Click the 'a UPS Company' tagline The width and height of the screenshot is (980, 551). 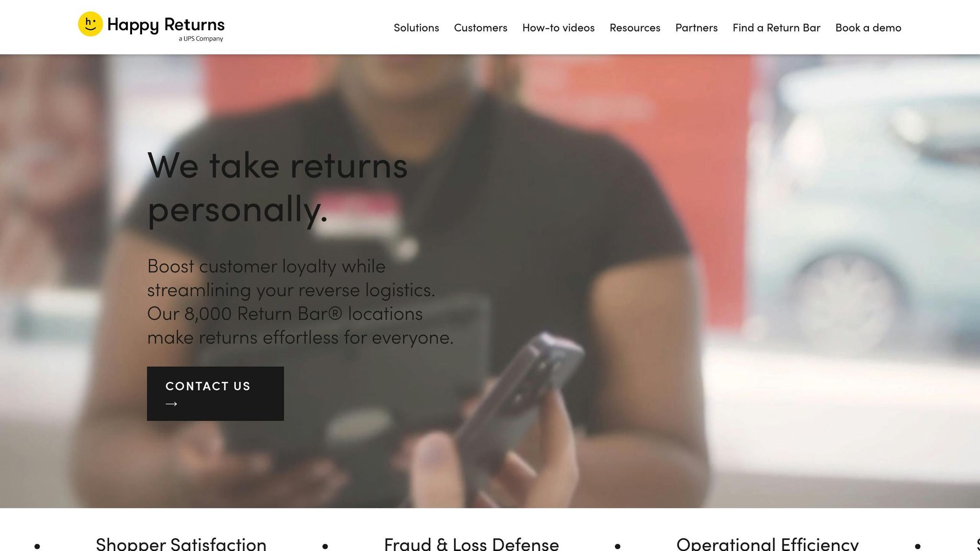point(201,39)
